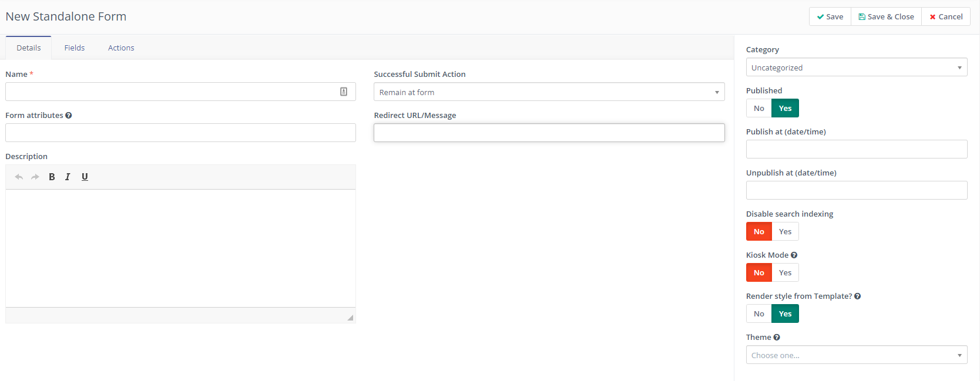This screenshot has height=381, width=980.
Task: Click the Render style from Template help icon
Action: [x=857, y=296]
